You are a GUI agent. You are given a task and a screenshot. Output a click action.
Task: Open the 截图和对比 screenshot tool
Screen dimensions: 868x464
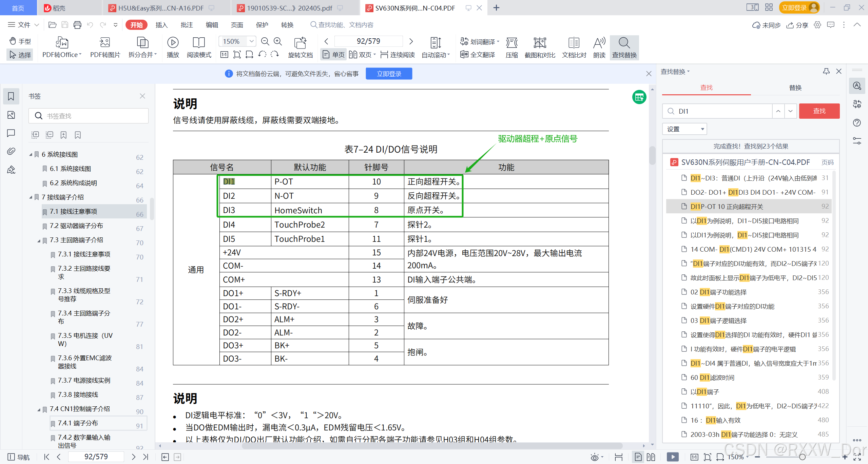(539, 43)
